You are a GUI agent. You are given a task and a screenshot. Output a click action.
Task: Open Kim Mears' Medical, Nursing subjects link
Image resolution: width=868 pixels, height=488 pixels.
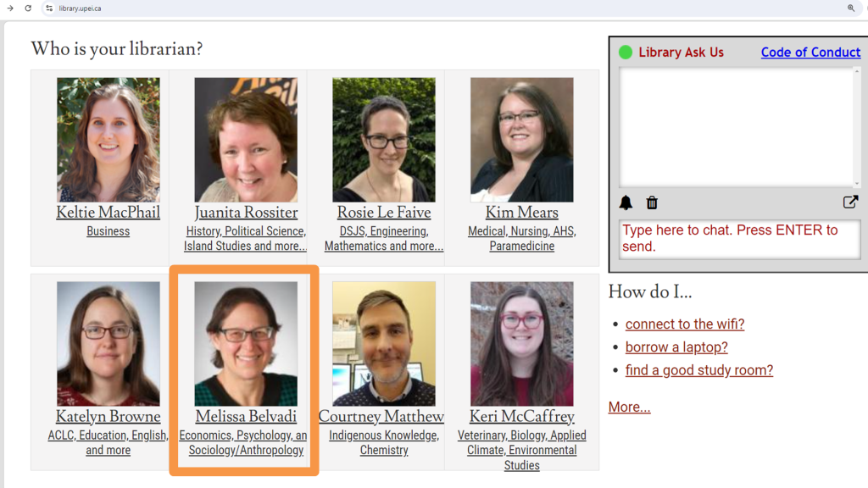pyautogui.click(x=522, y=238)
